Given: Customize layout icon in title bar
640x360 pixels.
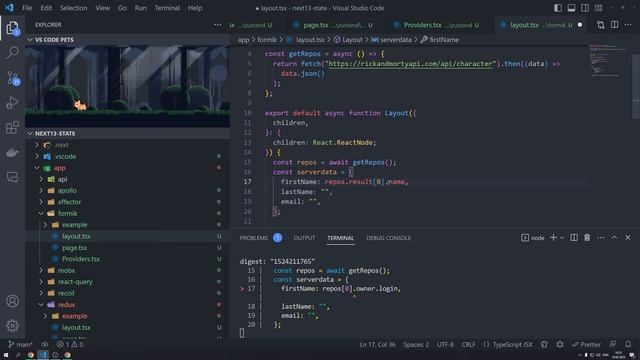Looking at the screenshot, I should 598,8.
